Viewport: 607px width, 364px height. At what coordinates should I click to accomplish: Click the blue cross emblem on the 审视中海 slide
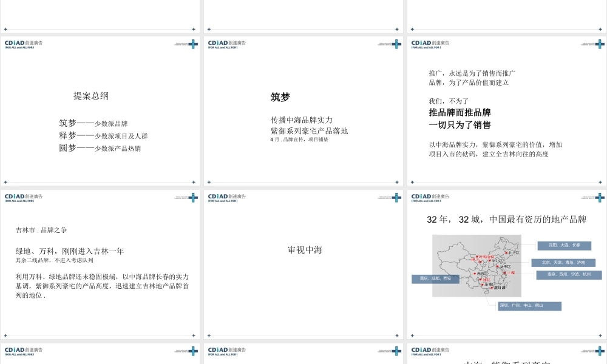396,198
